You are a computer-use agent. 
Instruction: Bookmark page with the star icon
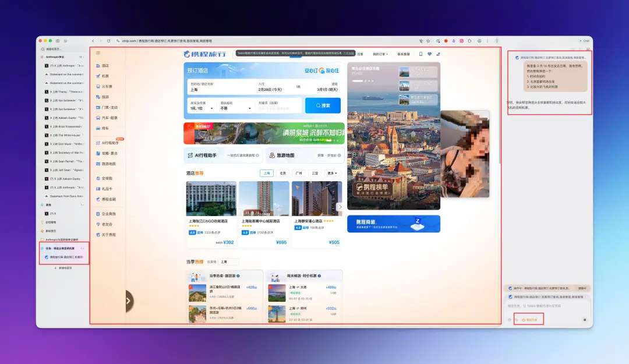[428, 41]
